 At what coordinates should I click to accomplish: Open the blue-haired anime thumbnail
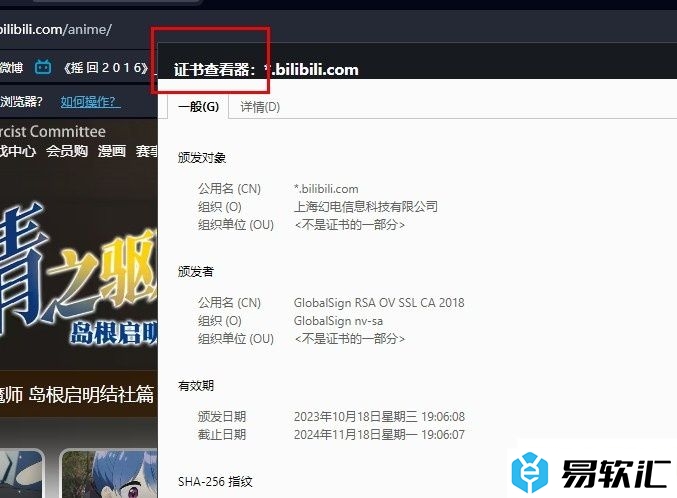click(108, 473)
